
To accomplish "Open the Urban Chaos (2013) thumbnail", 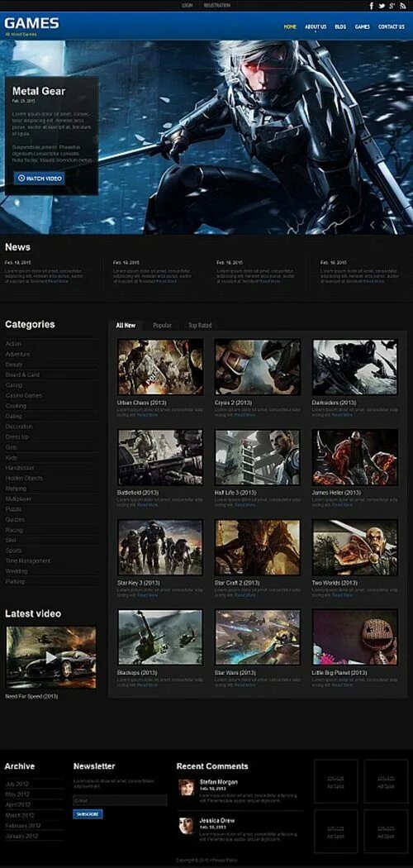I will click(160, 367).
